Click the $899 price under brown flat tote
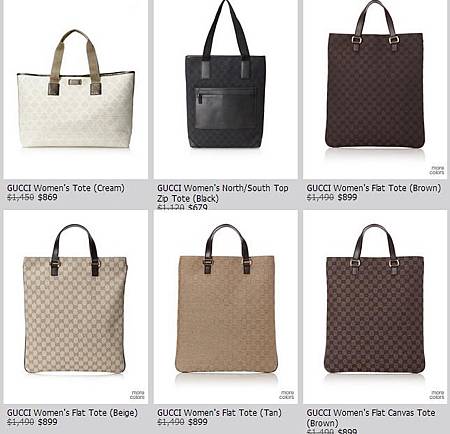This screenshot has height=434, width=450. coord(347,197)
